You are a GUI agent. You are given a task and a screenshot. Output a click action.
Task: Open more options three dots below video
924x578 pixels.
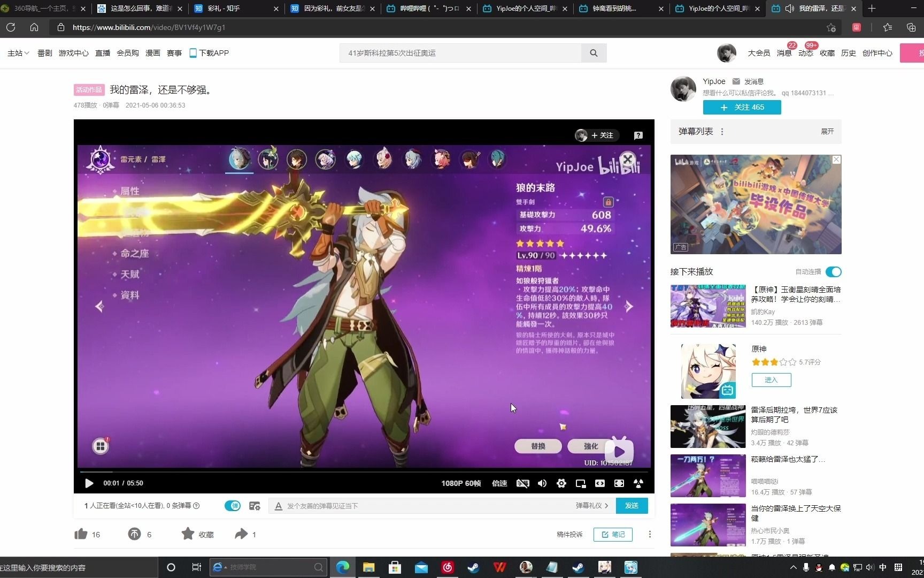click(650, 534)
